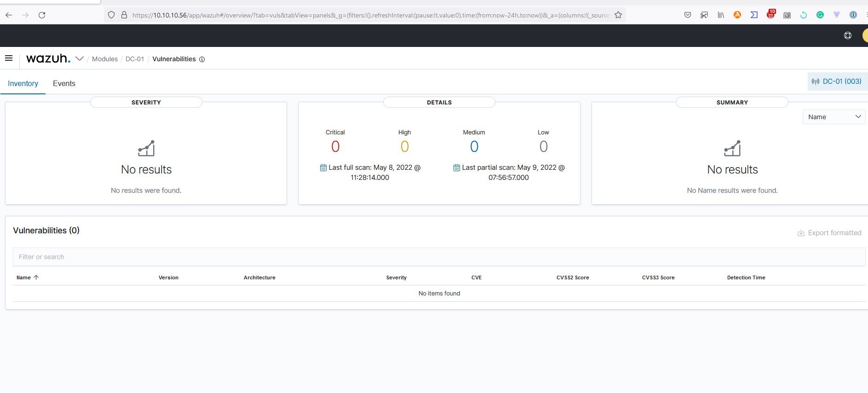
Task: Sort by Severity column
Action: coord(397,277)
